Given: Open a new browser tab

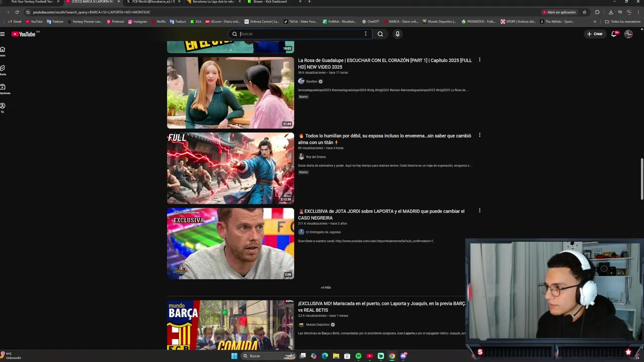Looking at the screenshot, I should pos(309,2).
